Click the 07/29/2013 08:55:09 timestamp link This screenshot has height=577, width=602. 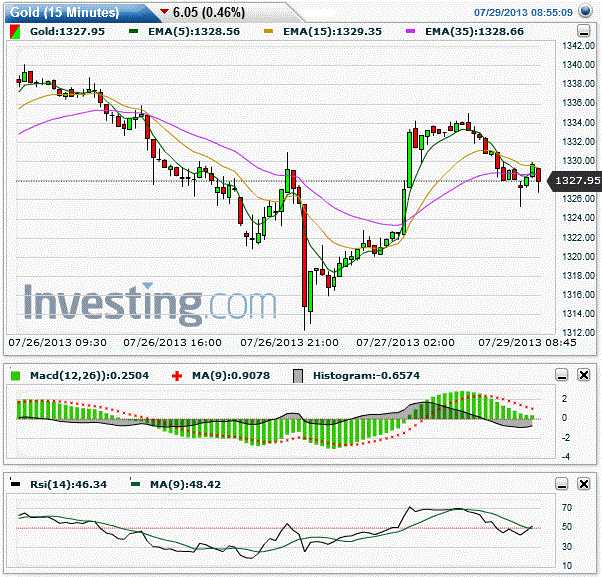click(x=523, y=13)
